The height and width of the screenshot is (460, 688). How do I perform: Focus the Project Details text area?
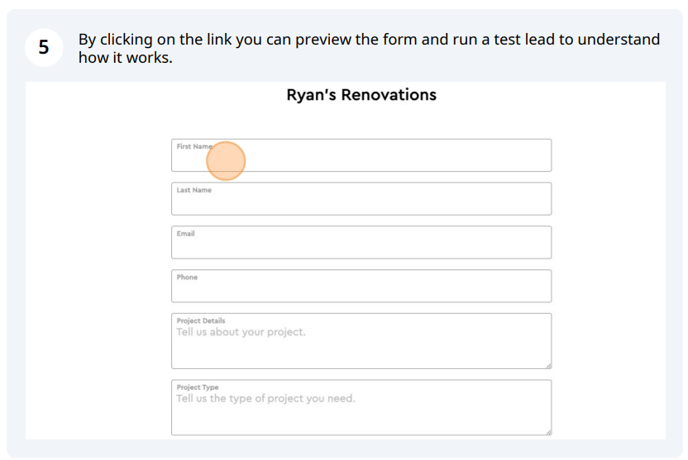tap(361, 341)
